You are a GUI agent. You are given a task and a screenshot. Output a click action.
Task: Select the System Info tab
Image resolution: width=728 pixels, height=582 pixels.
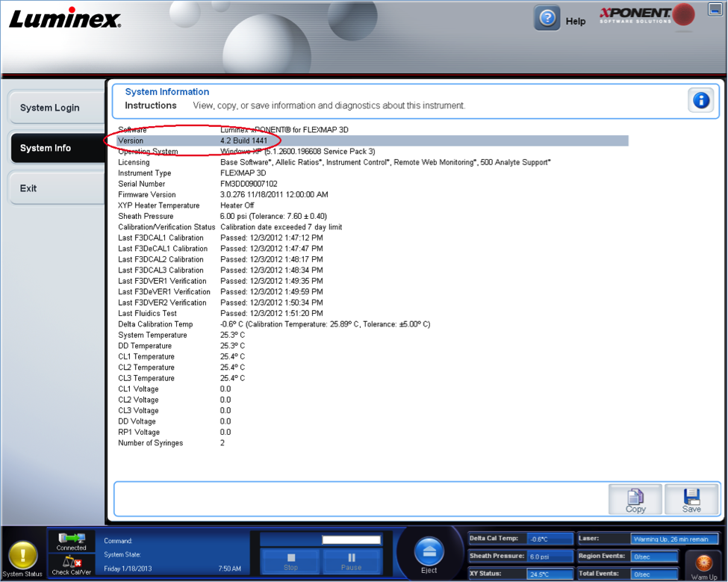pyautogui.click(x=57, y=148)
